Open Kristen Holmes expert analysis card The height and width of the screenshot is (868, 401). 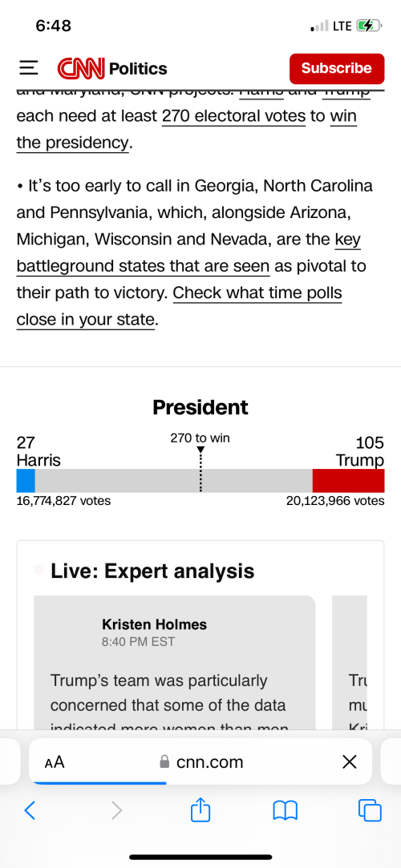175,662
